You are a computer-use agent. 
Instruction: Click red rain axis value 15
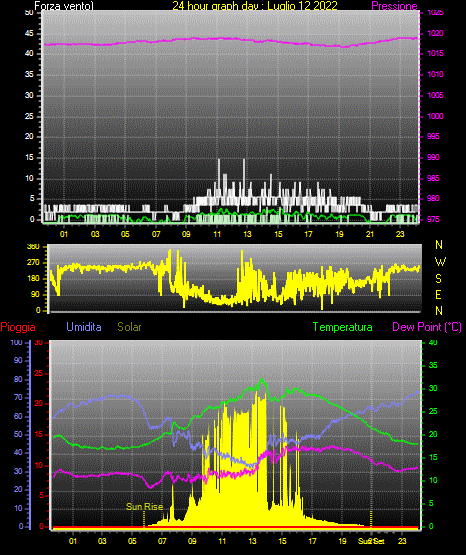pos(38,434)
